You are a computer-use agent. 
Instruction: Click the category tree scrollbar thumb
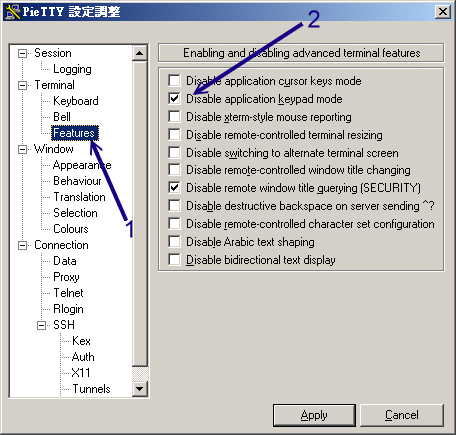140,213
